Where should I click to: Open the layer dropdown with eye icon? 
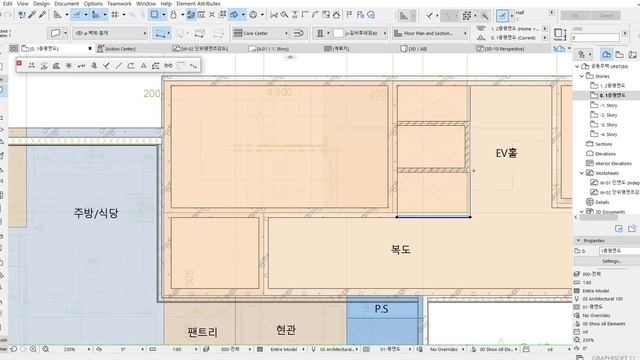point(110,33)
